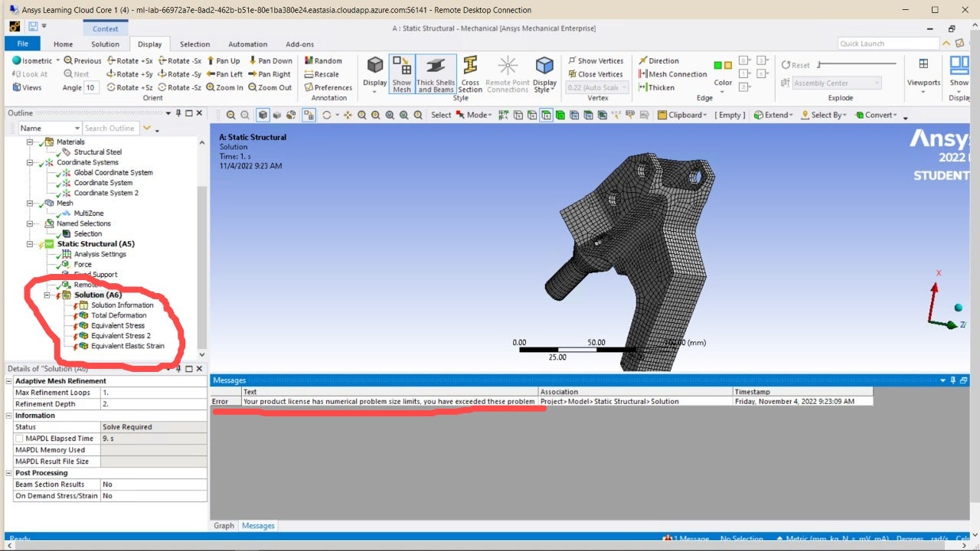
Task: Open the File menu
Action: point(23,44)
